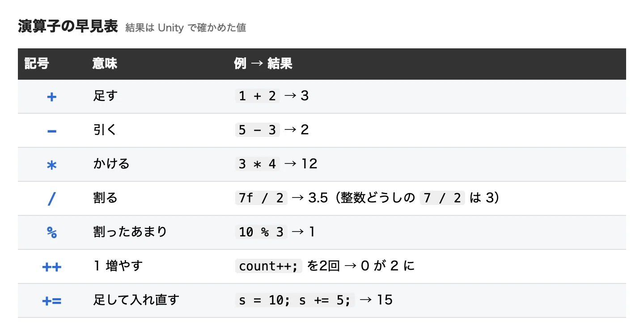Click the blue minus operator symbol

click(51, 131)
